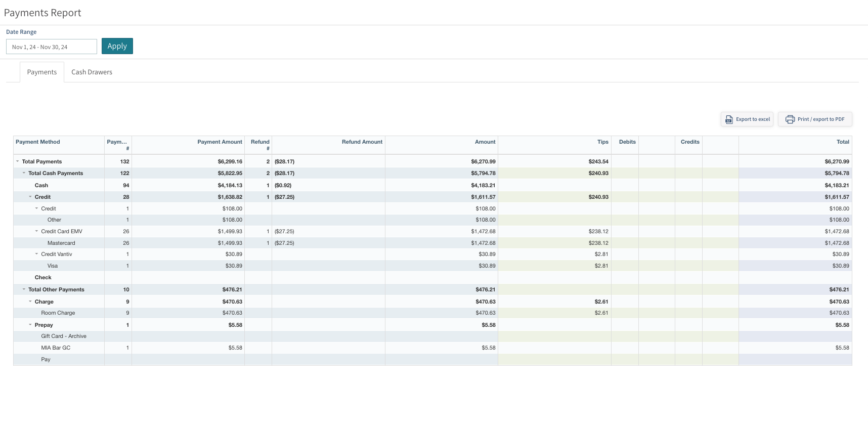Collapse the Prepay group row
The width and height of the screenshot is (868, 429).
point(30,325)
